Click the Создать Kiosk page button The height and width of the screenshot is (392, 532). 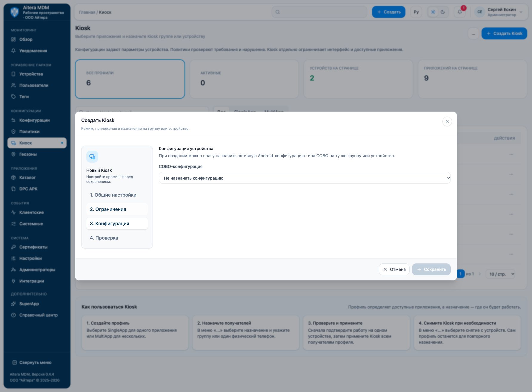(x=504, y=33)
